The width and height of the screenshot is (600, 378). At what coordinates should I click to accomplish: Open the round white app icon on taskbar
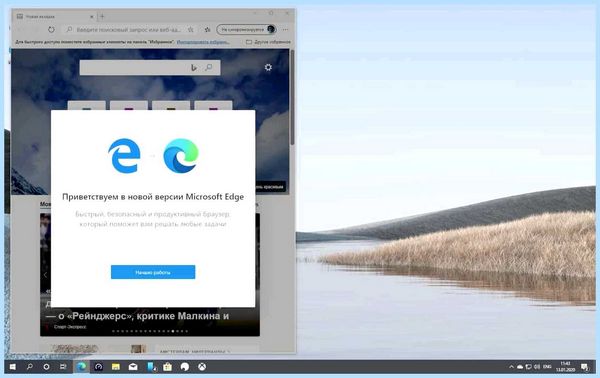[x=185, y=367]
